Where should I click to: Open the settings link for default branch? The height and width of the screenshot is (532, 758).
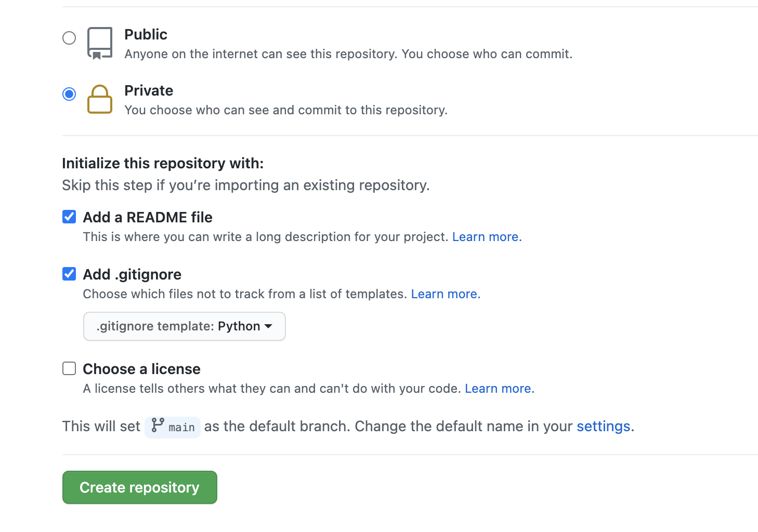pos(603,427)
